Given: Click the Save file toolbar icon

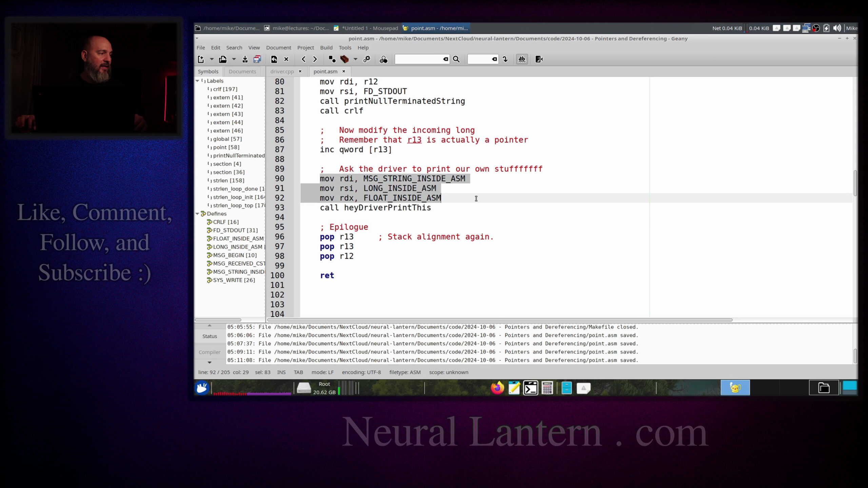Looking at the screenshot, I should (x=245, y=59).
